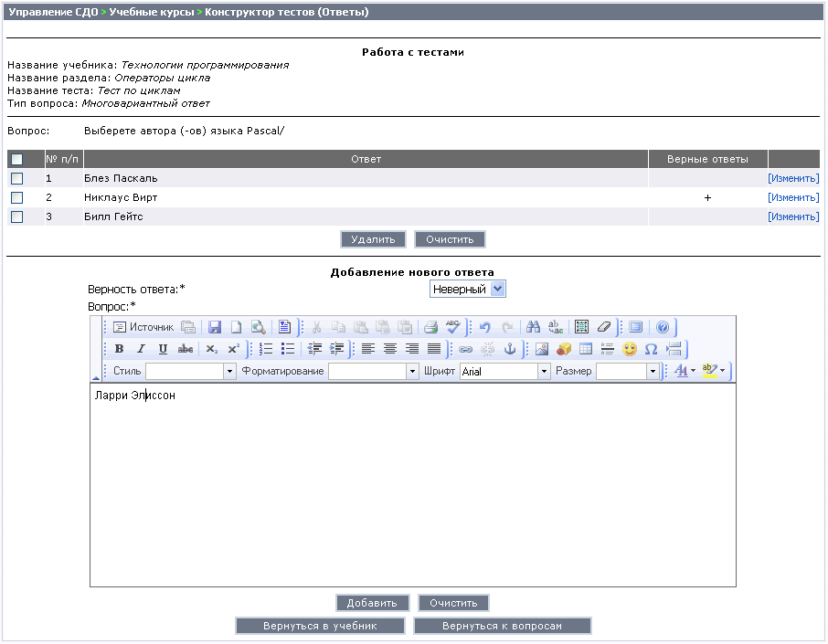The width and height of the screenshot is (828, 644).
Task: Click the Undo arrow icon
Action: point(484,327)
